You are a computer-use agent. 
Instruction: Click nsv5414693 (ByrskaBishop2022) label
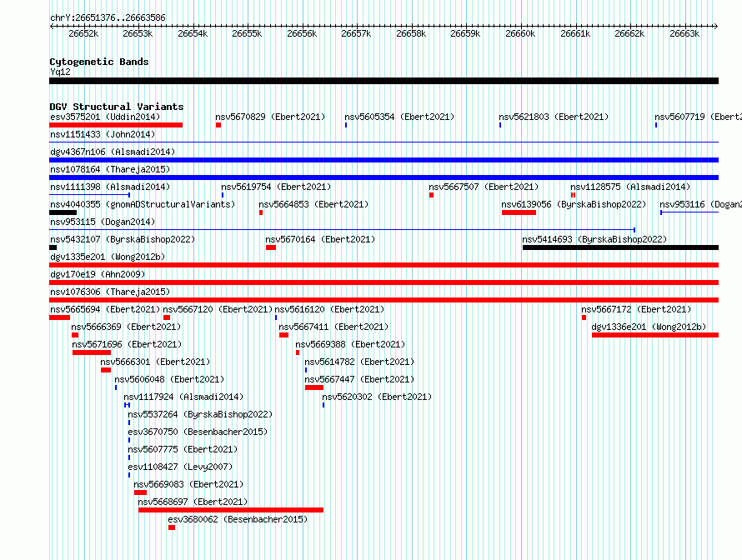coord(594,239)
